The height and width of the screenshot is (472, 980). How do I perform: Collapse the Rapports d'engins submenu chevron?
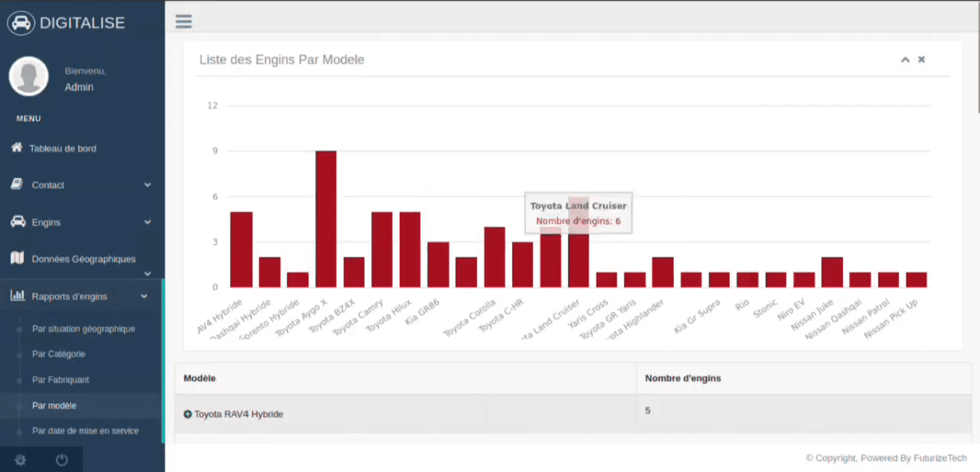coord(144,296)
